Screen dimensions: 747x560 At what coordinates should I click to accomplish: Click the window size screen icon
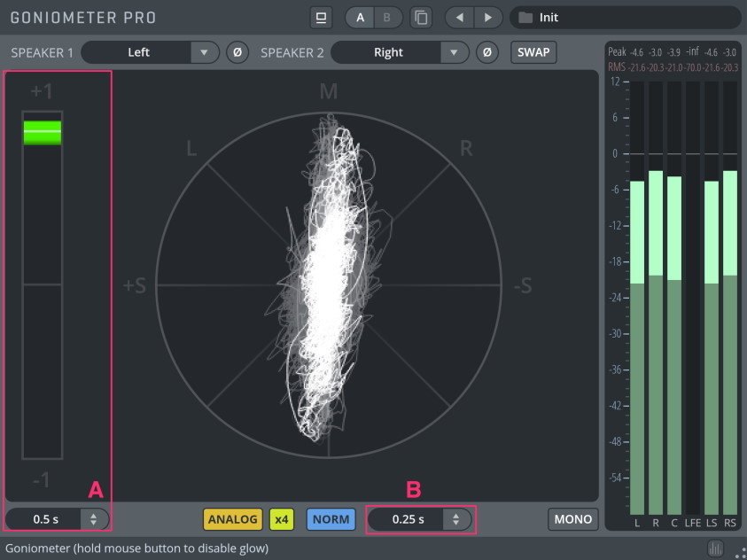tap(321, 18)
